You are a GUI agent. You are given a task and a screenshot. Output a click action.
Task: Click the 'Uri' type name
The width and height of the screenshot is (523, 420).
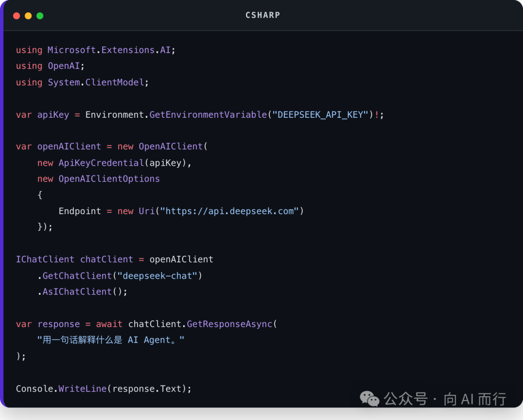coord(147,211)
